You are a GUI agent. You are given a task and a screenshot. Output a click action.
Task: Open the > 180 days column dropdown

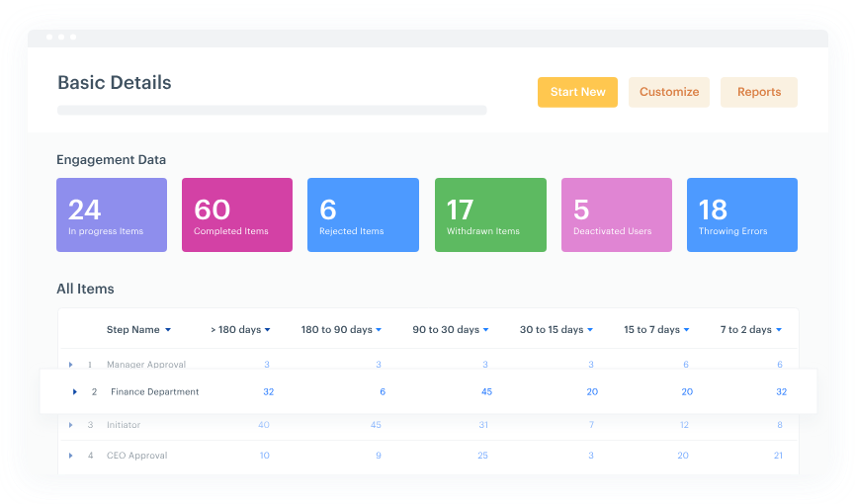(x=268, y=330)
